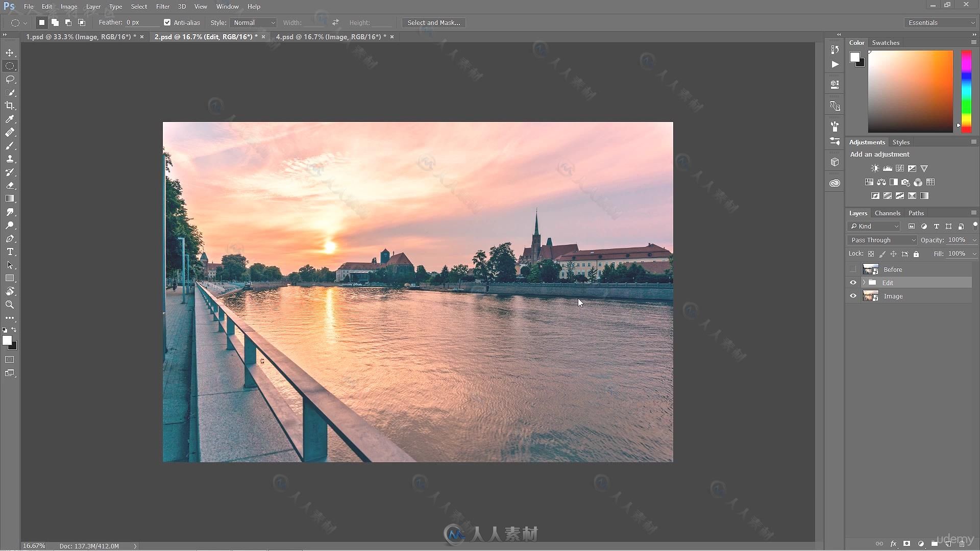Screen dimensions: 980x551
Task: Select the Brush tool
Action: pos(10,145)
